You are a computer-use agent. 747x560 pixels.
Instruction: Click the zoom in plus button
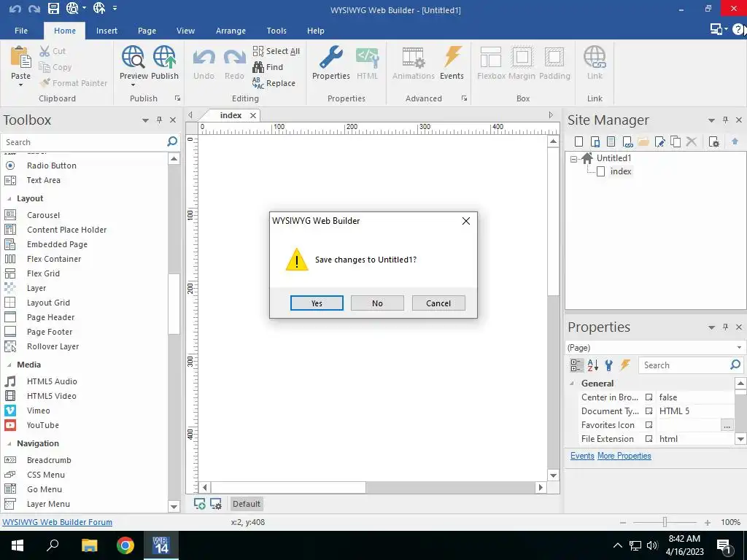[x=708, y=523]
